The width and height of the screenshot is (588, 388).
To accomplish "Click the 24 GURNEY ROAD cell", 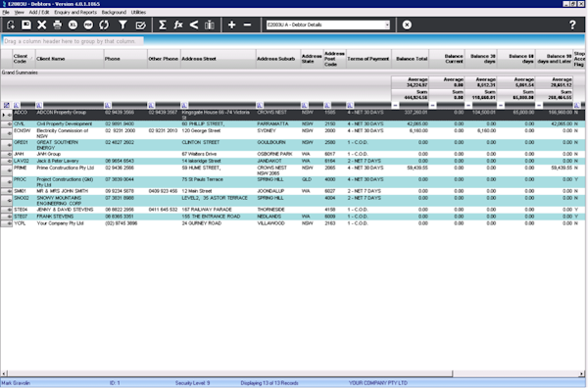I will coord(219,223).
